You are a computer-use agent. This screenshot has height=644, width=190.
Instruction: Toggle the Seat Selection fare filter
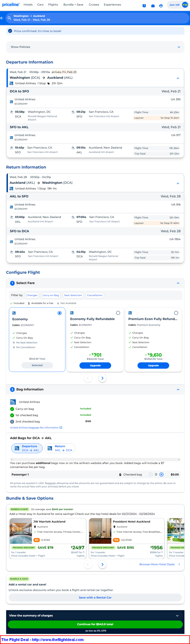pos(73,295)
